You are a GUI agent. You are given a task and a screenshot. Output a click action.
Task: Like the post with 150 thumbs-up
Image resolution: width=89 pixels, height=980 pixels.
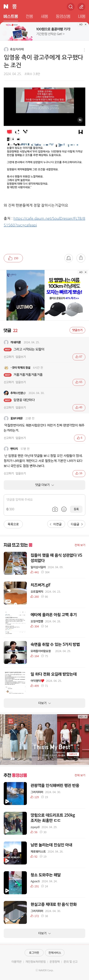click(x=13, y=258)
